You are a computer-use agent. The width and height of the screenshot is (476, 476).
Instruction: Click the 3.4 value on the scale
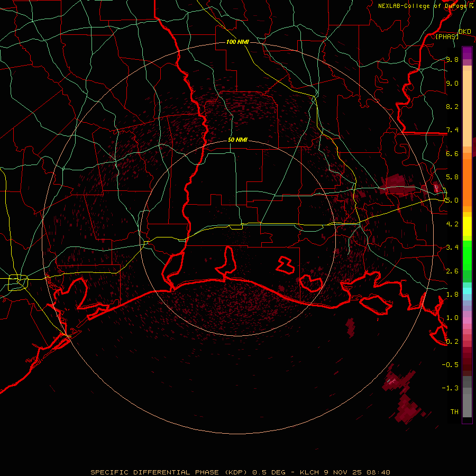pyautogui.click(x=452, y=247)
